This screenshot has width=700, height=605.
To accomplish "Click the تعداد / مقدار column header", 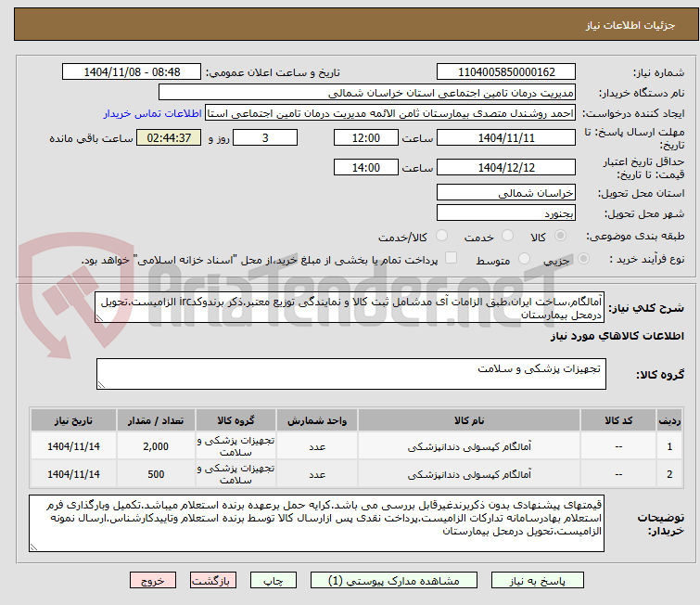I will (156, 420).
